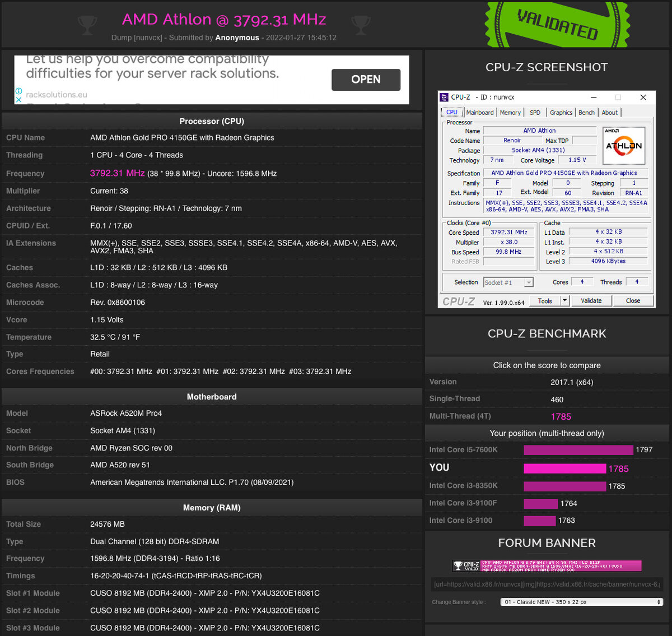Viewport: 672px width, 636px height.
Task: Click the ASRock A520M Pro4 model text
Action: 126,414
